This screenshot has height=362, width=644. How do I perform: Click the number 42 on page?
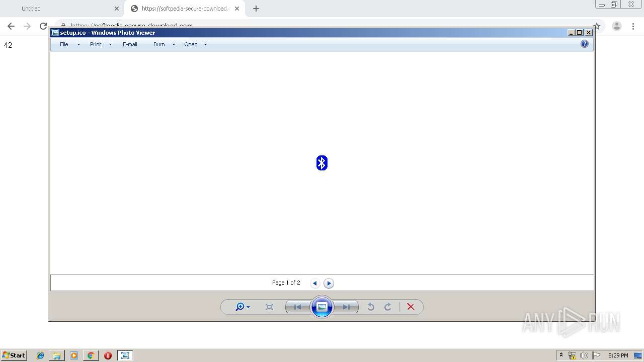click(8, 45)
